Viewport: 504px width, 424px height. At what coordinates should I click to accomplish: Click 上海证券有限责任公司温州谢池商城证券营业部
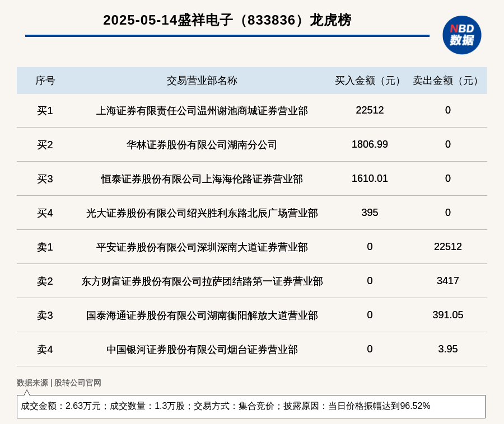coord(202,111)
